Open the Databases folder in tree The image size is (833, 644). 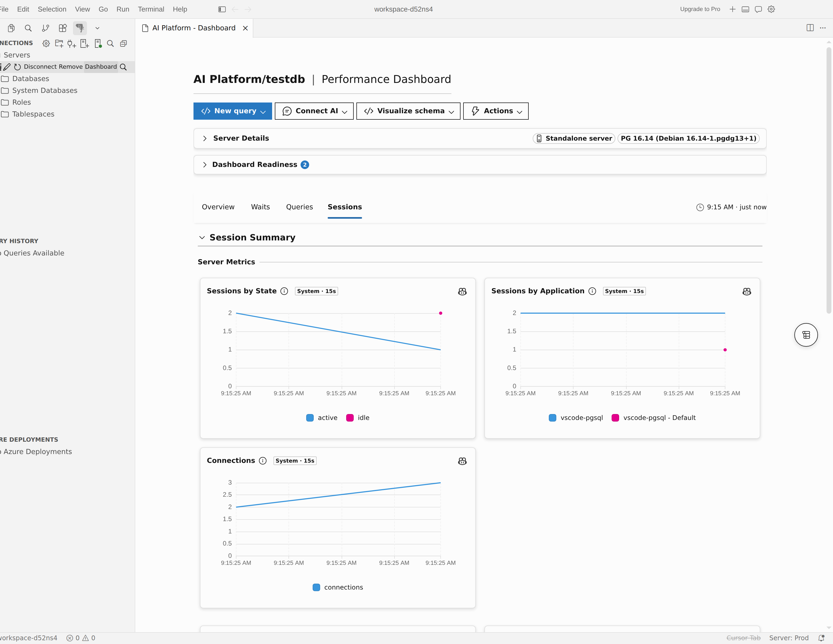(x=31, y=79)
